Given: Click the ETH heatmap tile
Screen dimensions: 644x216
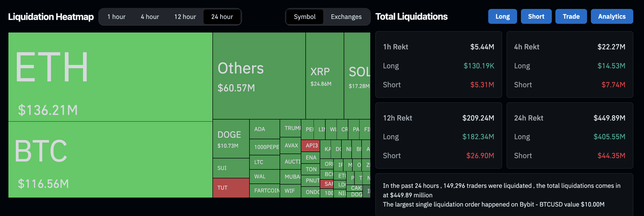Looking at the screenshot, I should [x=110, y=77].
